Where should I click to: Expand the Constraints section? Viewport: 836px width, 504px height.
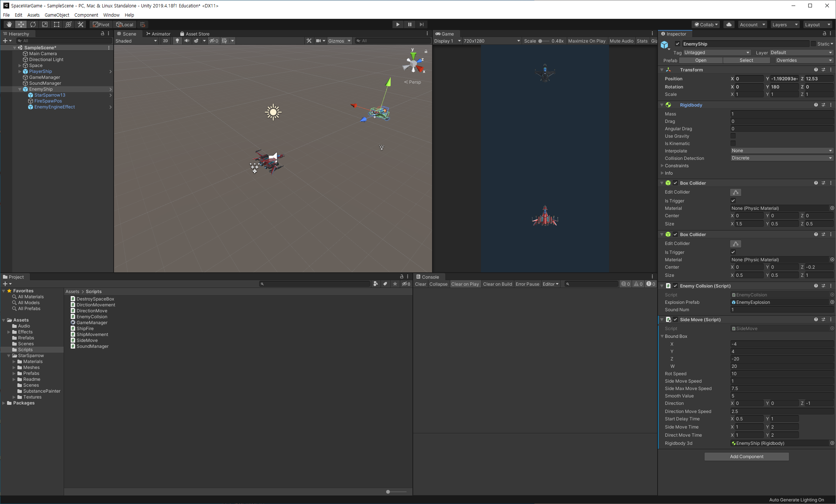(662, 166)
